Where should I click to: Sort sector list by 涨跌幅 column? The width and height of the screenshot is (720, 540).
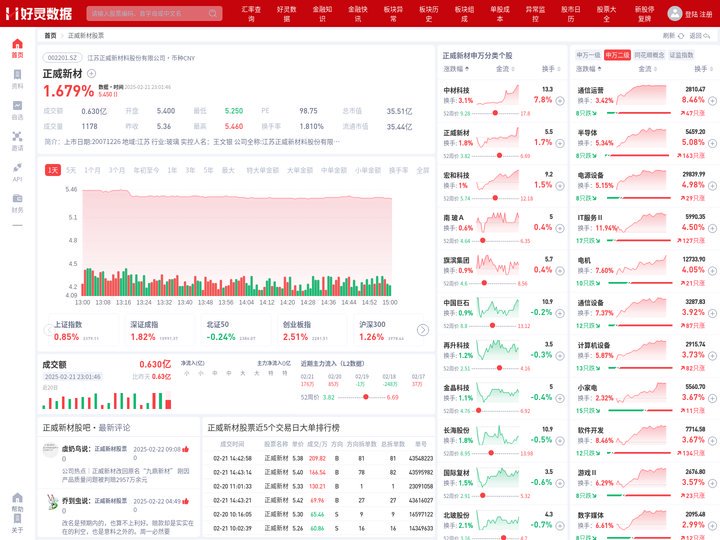(589, 69)
